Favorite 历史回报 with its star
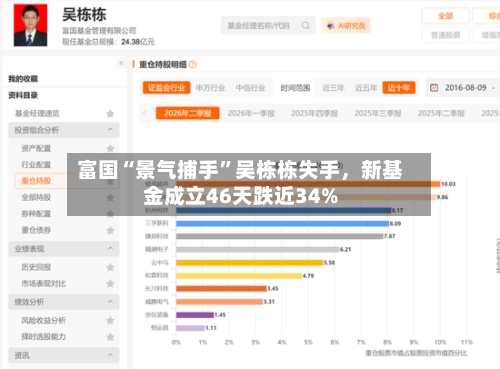 pos(110,267)
